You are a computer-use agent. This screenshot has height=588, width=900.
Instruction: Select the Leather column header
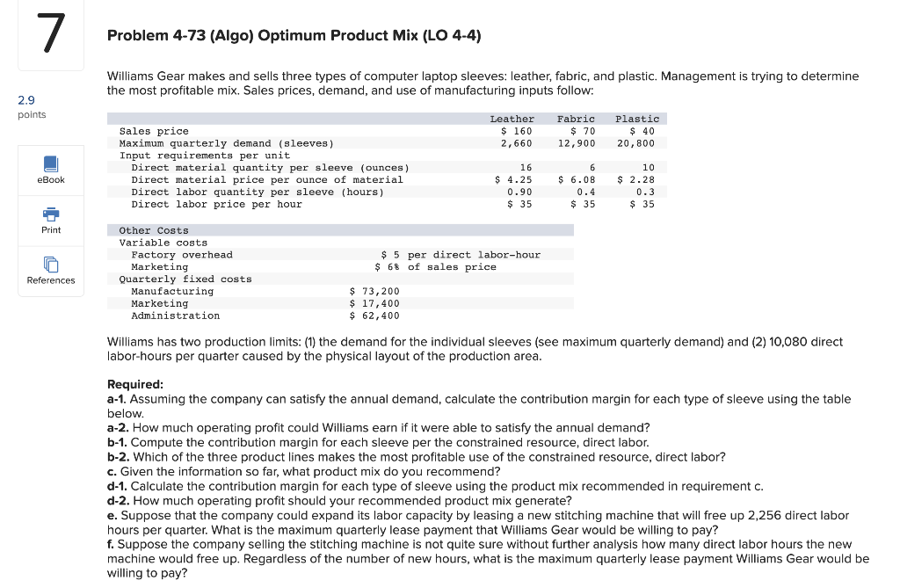[x=512, y=119]
